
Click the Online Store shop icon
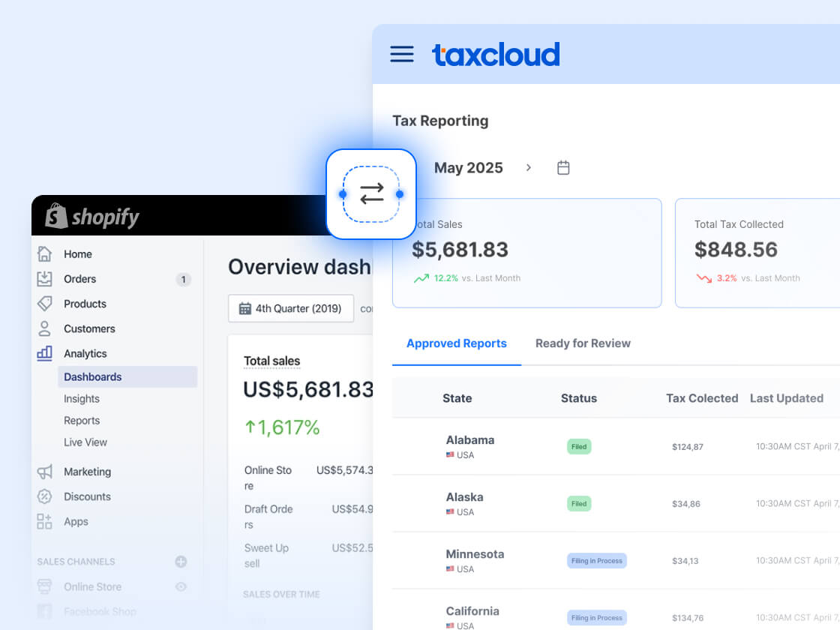pyautogui.click(x=44, y=586)
